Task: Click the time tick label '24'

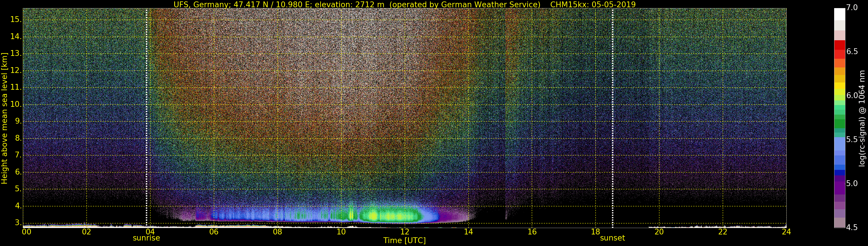Action: coord(786,232)
